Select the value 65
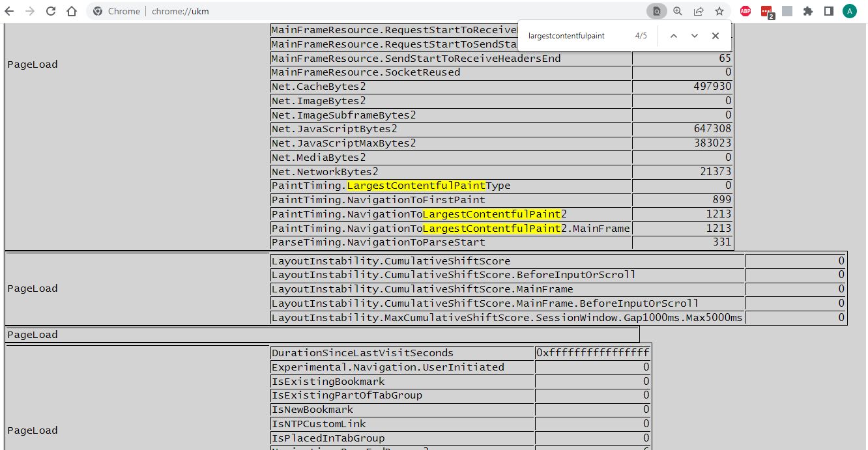This screenshot has height=450, width=868. 725,59
